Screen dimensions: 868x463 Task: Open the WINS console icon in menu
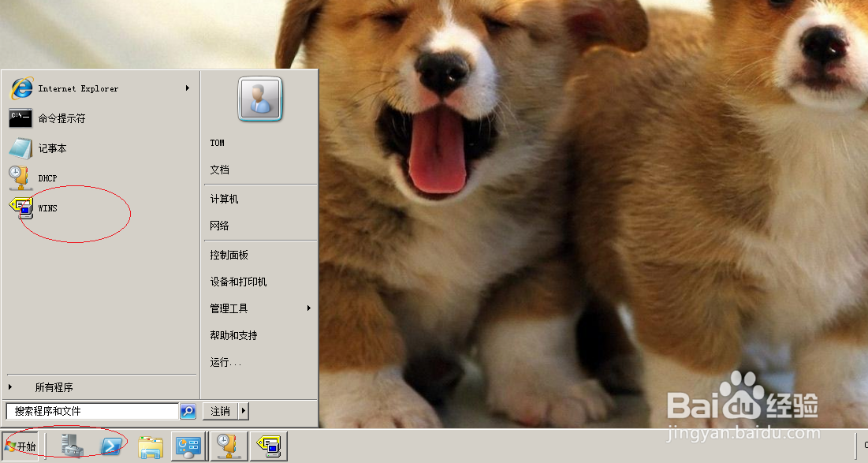point(21,208)
